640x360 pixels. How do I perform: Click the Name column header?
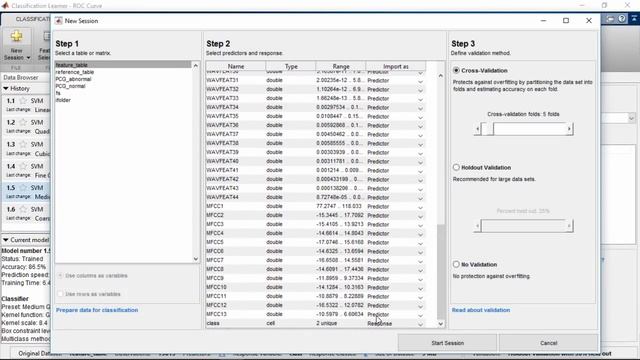pos(236,66)
